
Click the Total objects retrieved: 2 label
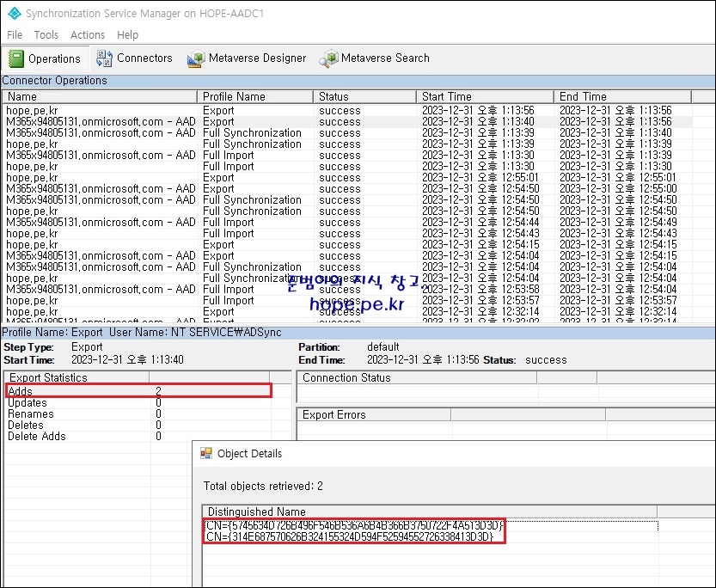[263, 486]
